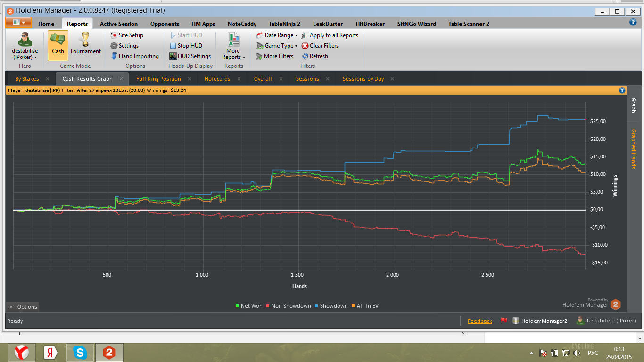
Task: Refresh the report data
Action: pyautogui.click(x=315, y=56)
